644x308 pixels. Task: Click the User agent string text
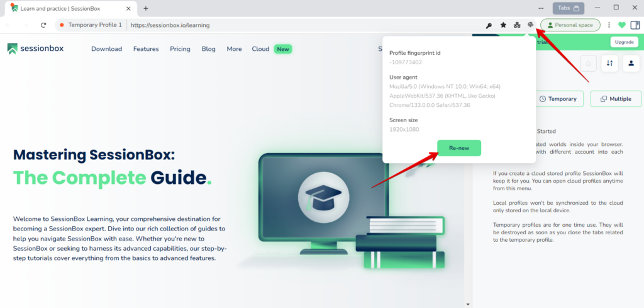tap(445, 96)
